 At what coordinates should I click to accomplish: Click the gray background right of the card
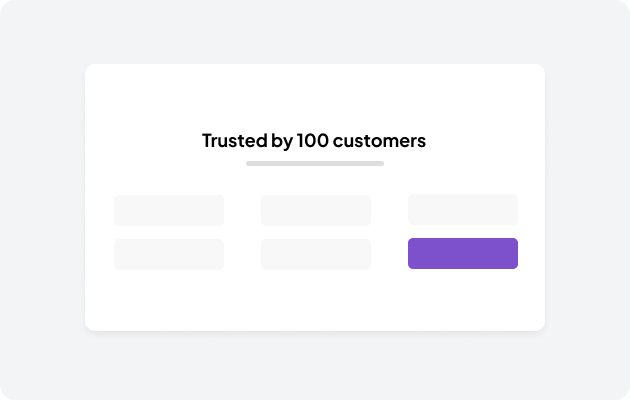(x=588, y=200)
